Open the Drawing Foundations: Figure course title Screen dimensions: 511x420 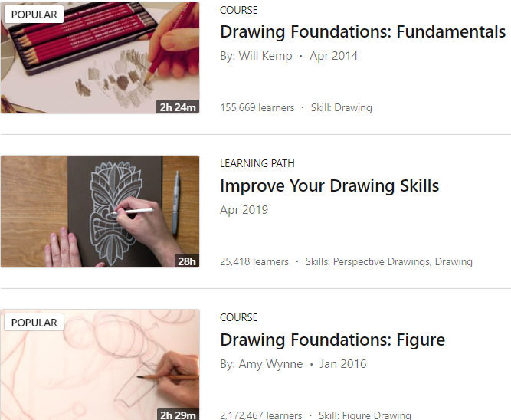coord(332,340)
